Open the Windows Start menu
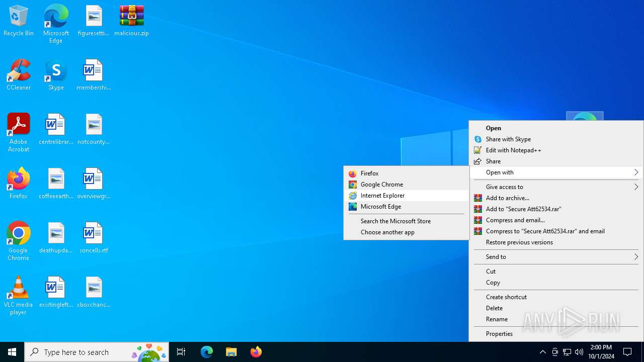The image size is (644, 362). [12, 352]
